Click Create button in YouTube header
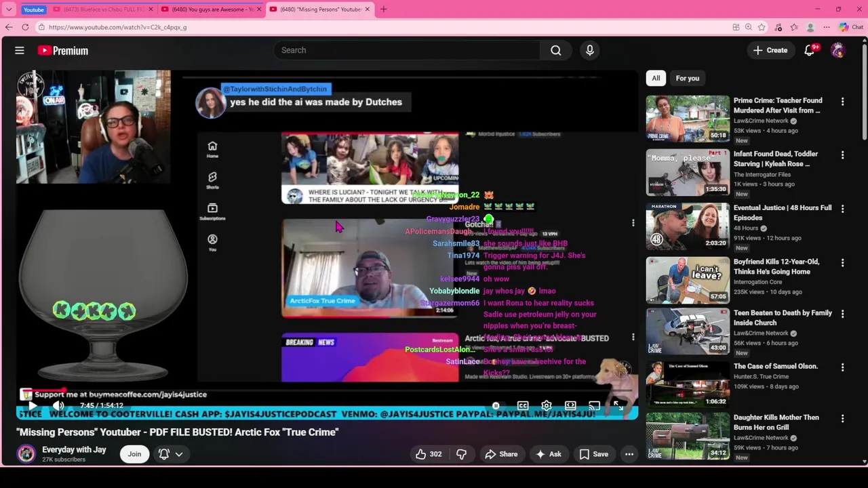This screenshot has width=868, height=488. pos(770,50)
